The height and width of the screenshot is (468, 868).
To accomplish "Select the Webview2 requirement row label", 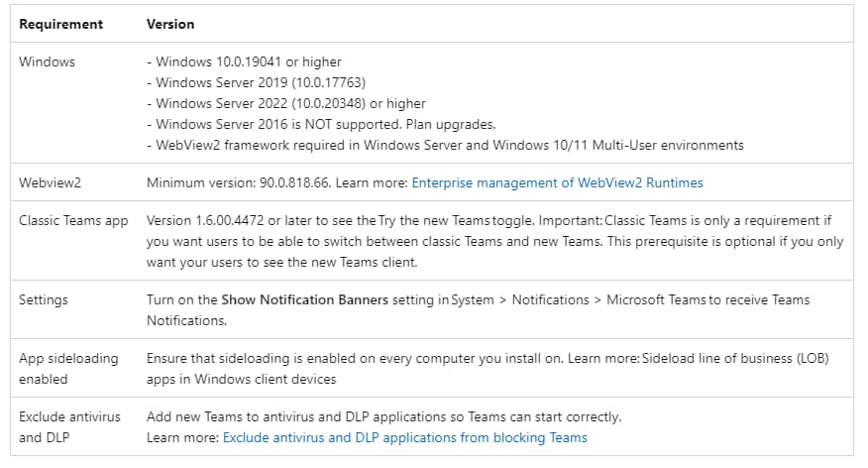I will [52, 182].
